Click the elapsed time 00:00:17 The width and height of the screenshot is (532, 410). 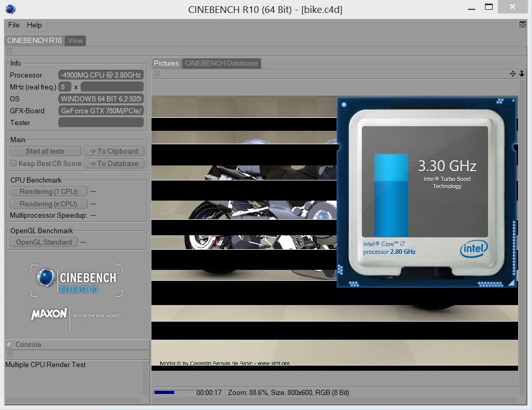tap(209, 392)
